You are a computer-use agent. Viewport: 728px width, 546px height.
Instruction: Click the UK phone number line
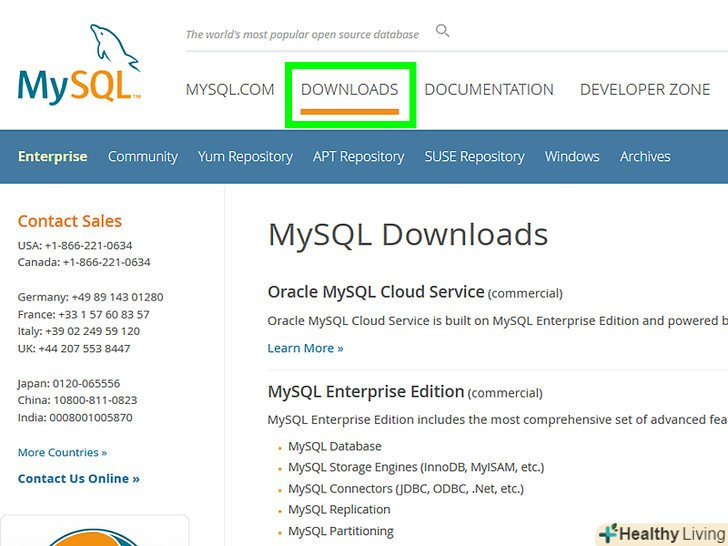[74, 349]
